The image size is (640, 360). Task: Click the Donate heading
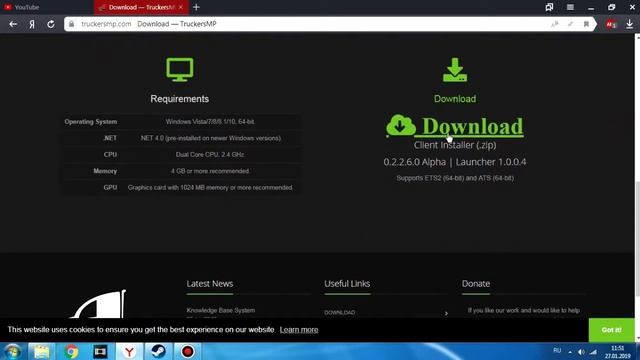(x=476, y=284)
